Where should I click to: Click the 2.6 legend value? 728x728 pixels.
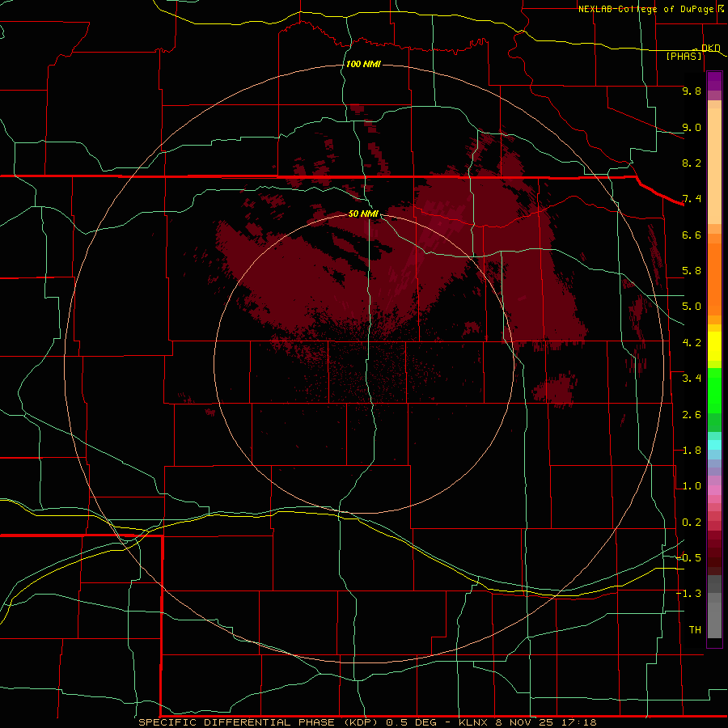pos(692,415)
